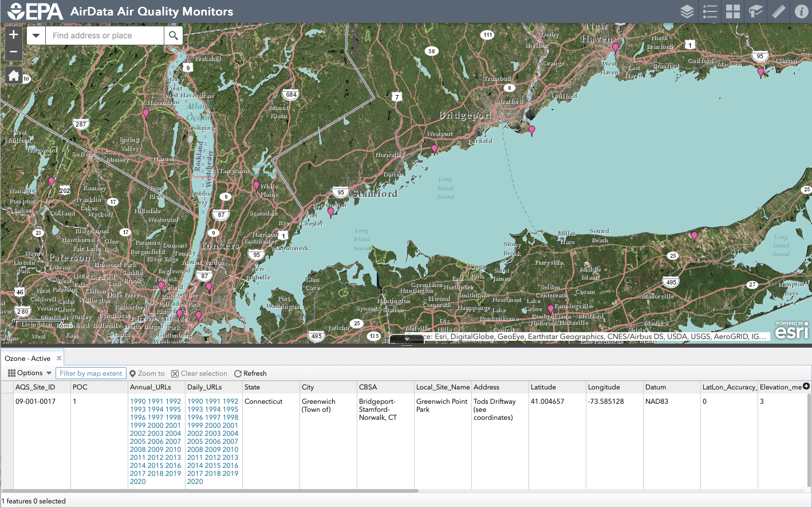Click the Refresh button

250,373
